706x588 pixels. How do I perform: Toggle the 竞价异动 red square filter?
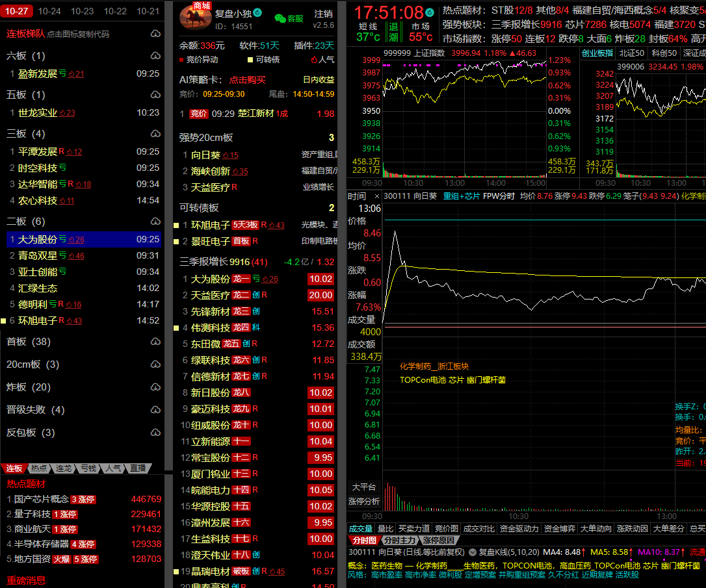pyautogui.click(x=181, y=60)
